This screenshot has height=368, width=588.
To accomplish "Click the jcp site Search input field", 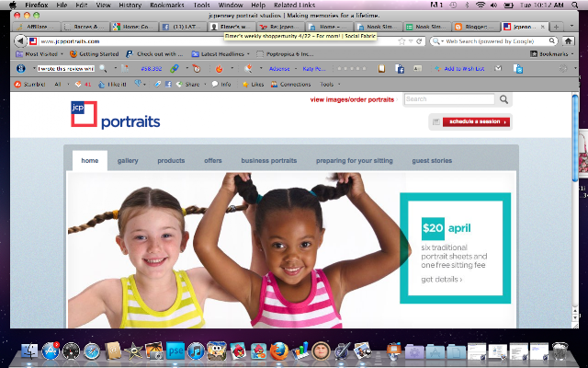I will [x=449, y=99].
